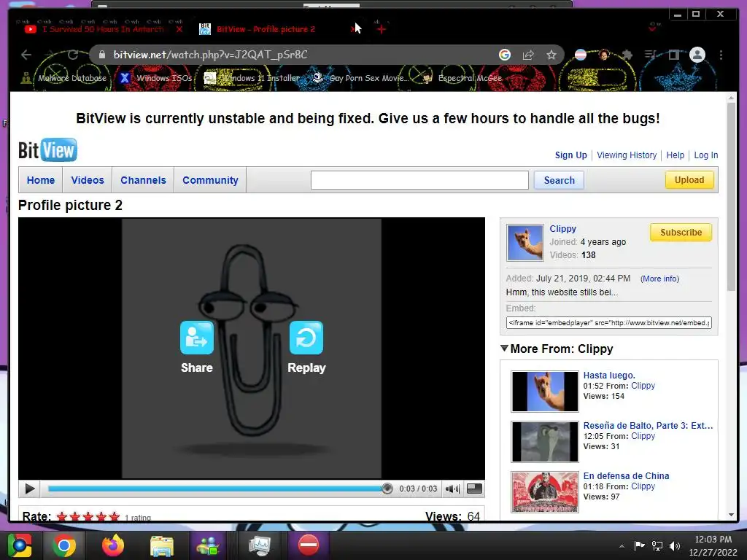Click the Replay icon on the video player
The height and width of the screenshot is (560, 747).
click(306, 338)
